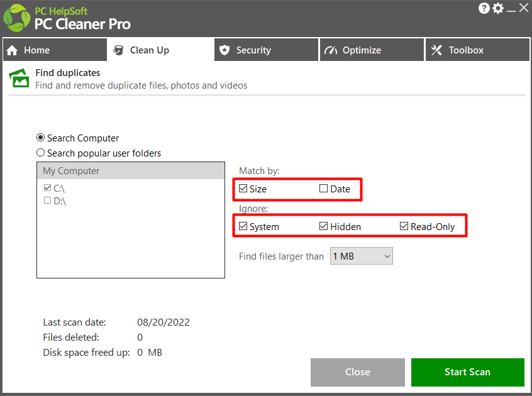Viewport: 532px width, 396px height.
Task: Click the Close button
Action: (358, 372)
